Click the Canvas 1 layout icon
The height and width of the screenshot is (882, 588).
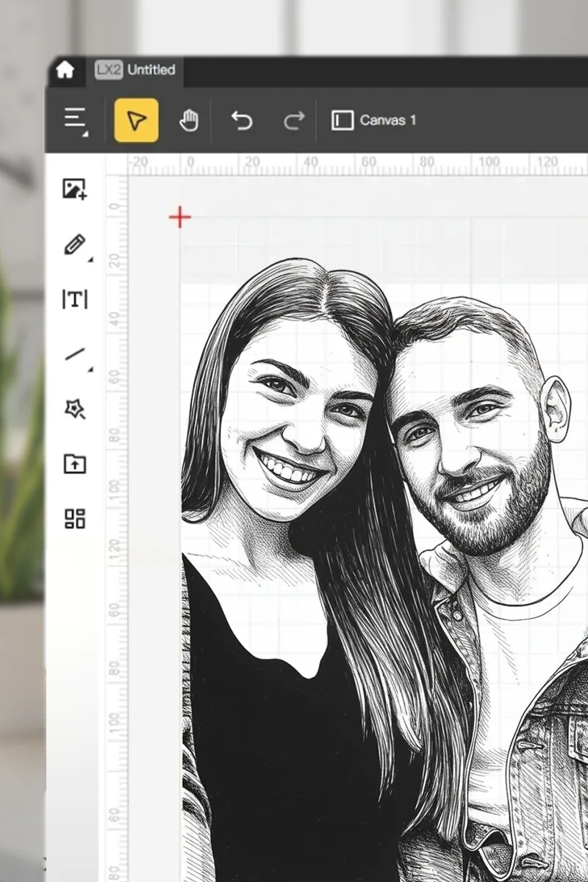coord(343,120)
